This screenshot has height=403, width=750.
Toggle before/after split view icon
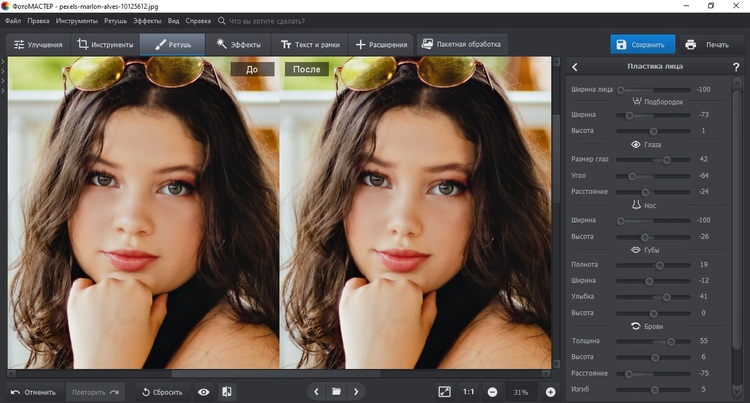pos(227,392)
